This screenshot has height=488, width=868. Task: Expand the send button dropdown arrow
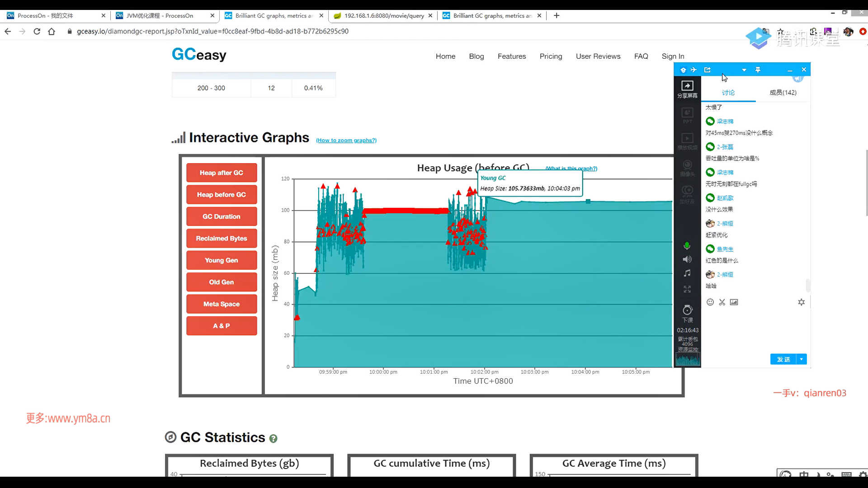tap(802, 359)
